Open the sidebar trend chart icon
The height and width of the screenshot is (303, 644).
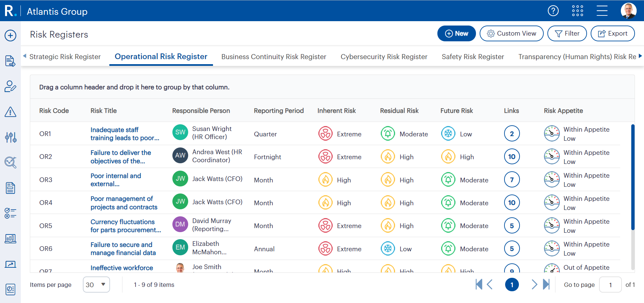(10, 264)
